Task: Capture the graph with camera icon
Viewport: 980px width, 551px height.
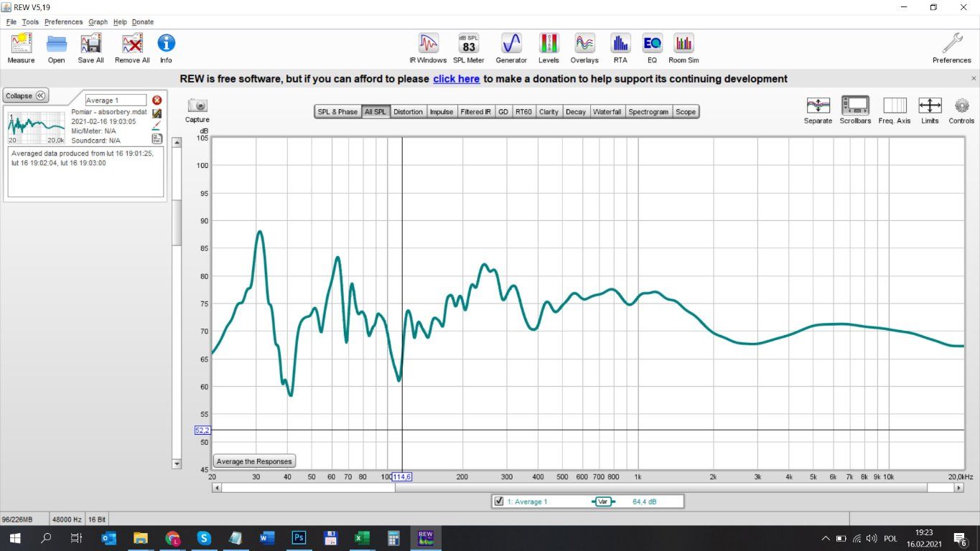Action: pyautogui.click(x=197, y=105)
